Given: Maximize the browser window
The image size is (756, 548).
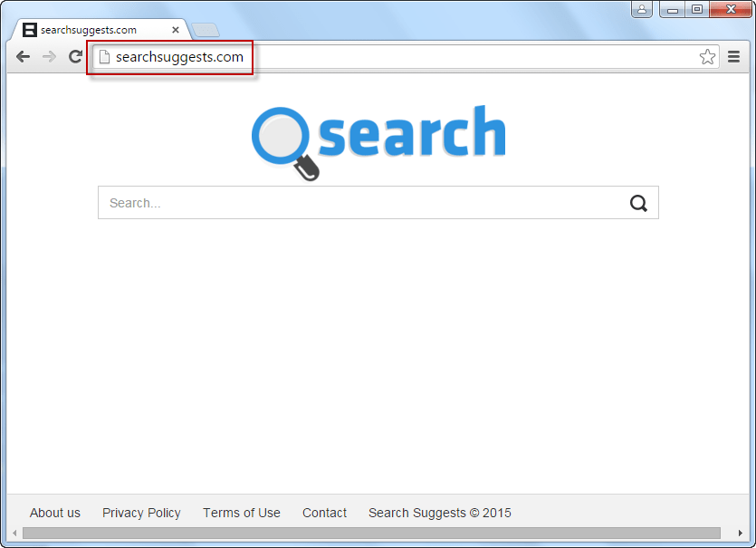Looking at the screenshot, I should [697, 9].
